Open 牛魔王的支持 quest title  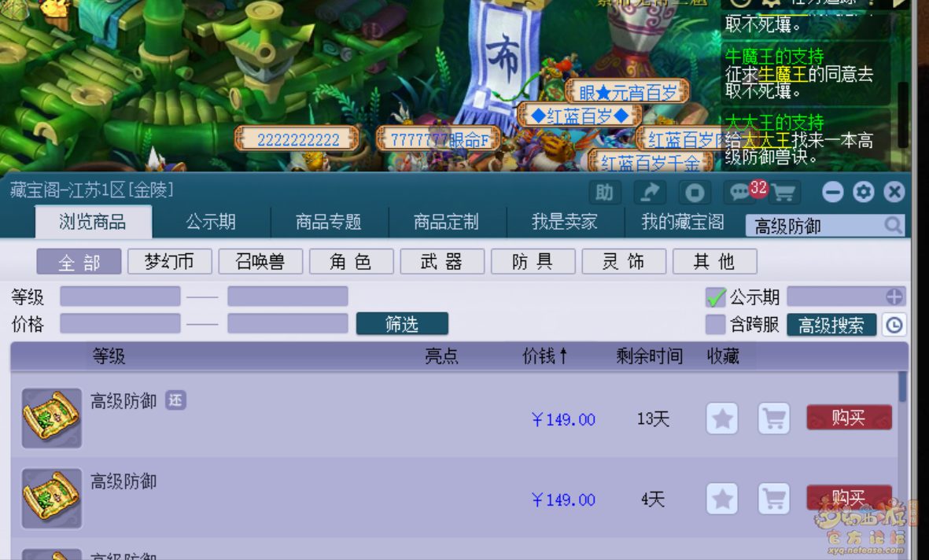(x=775, y=57)
